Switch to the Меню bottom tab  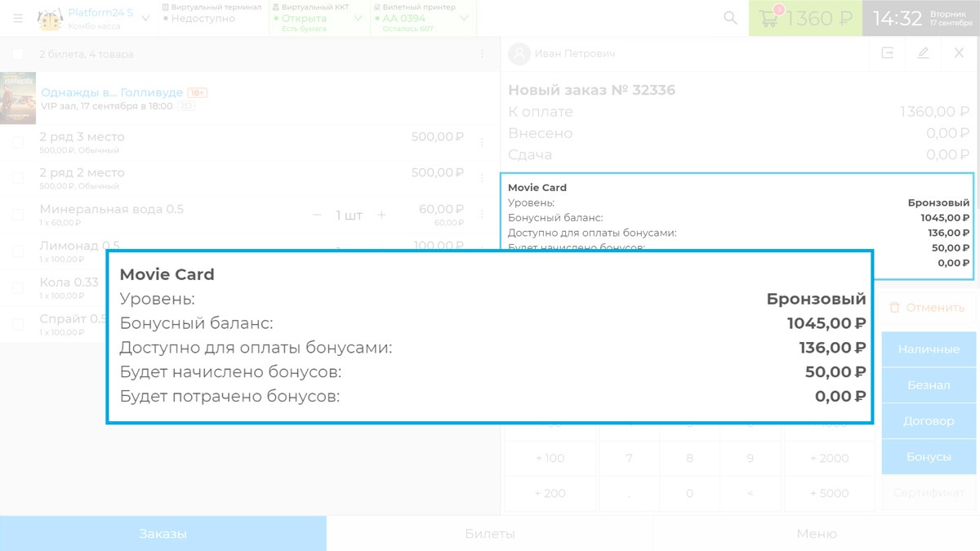coord(817,534)
